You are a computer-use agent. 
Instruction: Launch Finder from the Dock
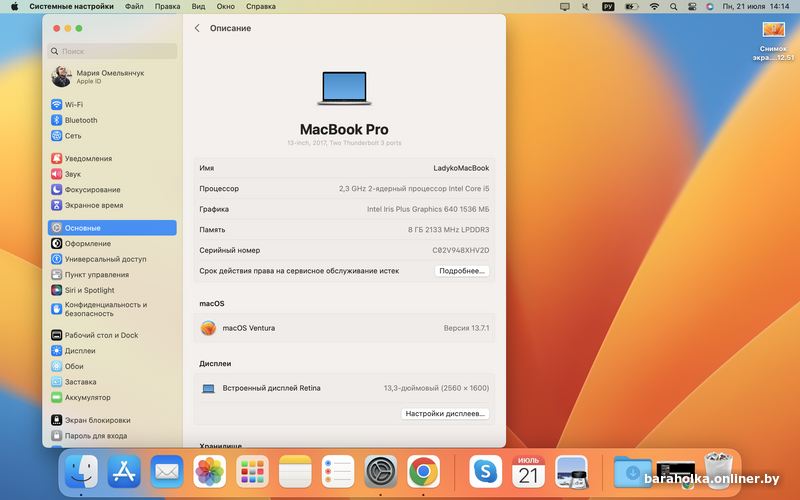coord(81,472)
